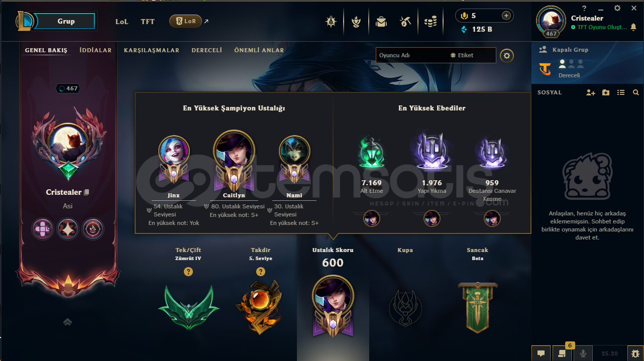Viewport: 644px width, 361px height.
Task: Expand the Sosyal panel header
Action: coord(550,92)
